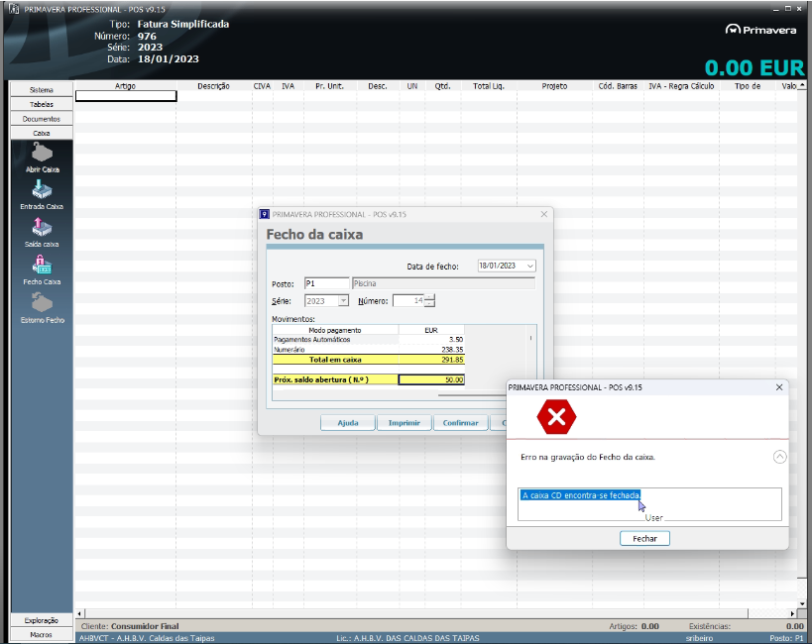The height and width of the screenshot is (644, 812).
Task: Click the red error X icon
Action: pos(556,417)
